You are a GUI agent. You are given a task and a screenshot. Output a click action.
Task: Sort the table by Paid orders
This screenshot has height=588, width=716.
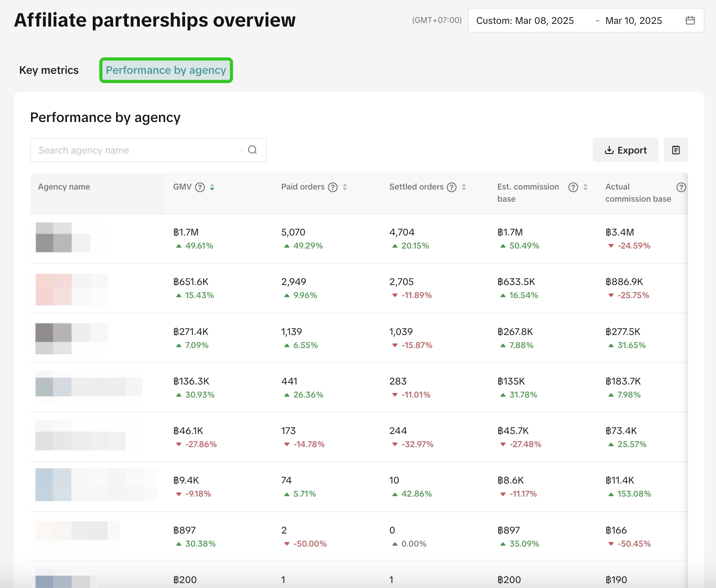(345, 187)
